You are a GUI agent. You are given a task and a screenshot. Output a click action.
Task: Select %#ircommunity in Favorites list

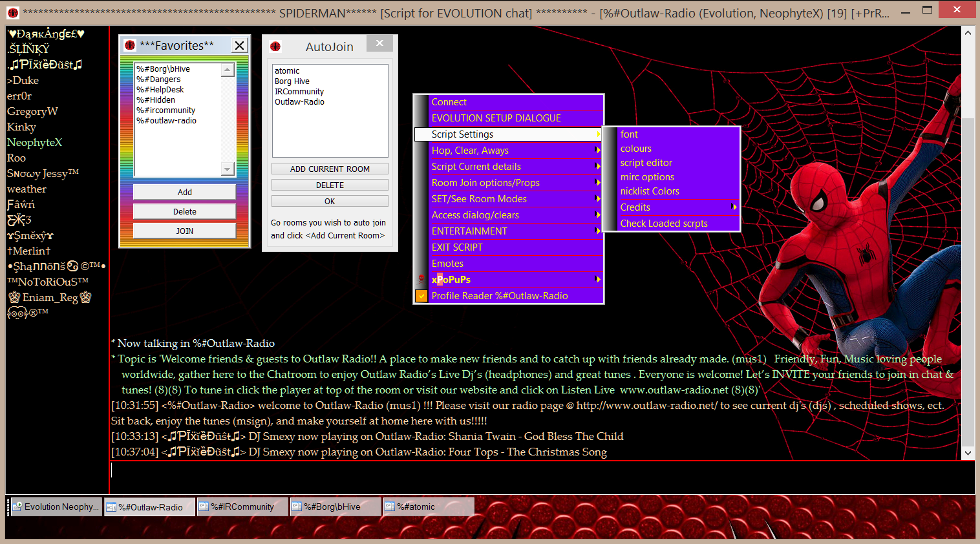click(x=165, y=110)
